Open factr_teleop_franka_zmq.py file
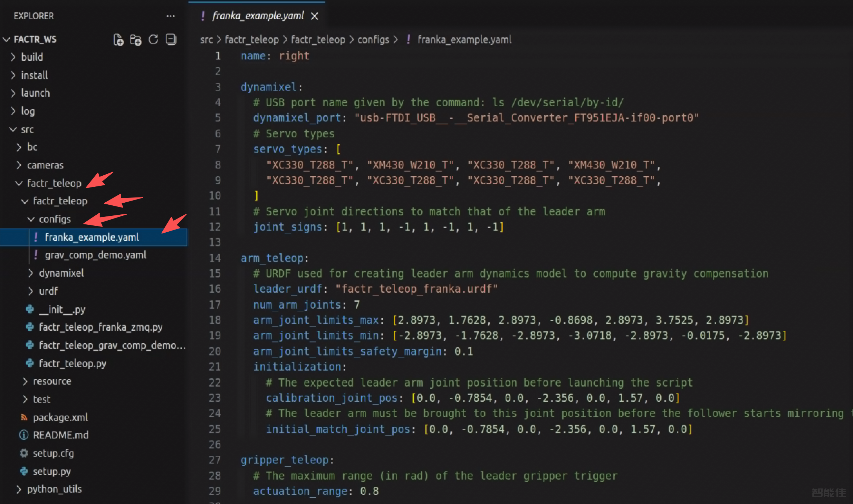This screenshot has width=853, height=504. tap(100, 327)
